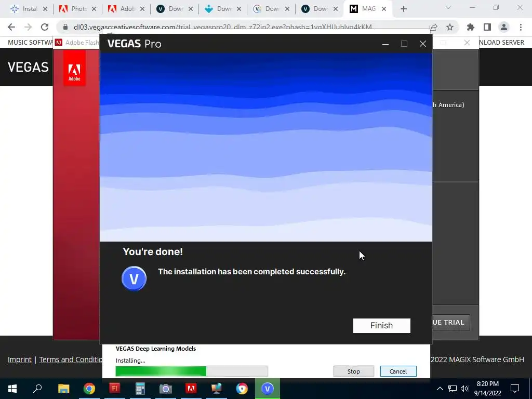Open the taskbar clock and date
Screen dimensions: 532x399
[487, 389]
